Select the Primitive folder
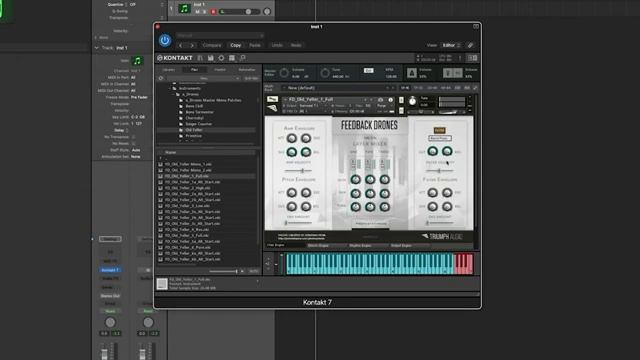 pos(193,136)
